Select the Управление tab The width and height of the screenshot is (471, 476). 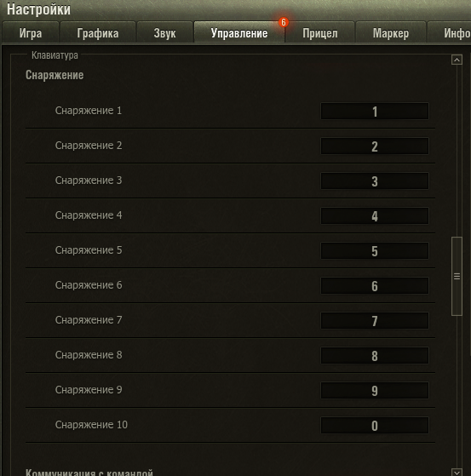coord(239,33)
